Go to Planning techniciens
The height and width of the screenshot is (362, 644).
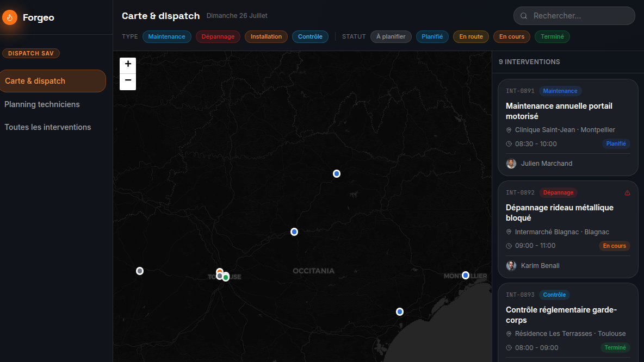pos(42,104)
